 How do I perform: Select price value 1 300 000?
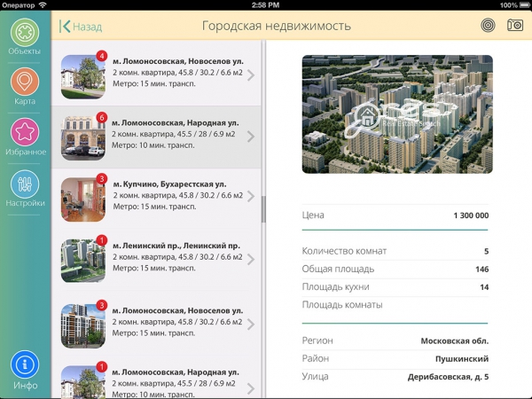tap(471, 215)
